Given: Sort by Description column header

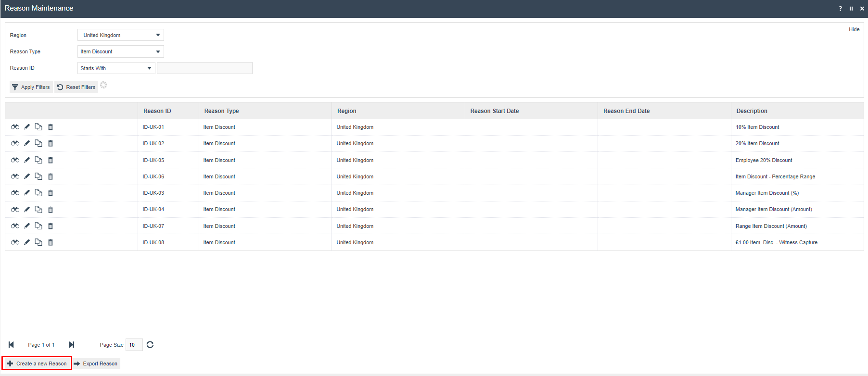Looking at the screenshot, I should coord(797,111).
